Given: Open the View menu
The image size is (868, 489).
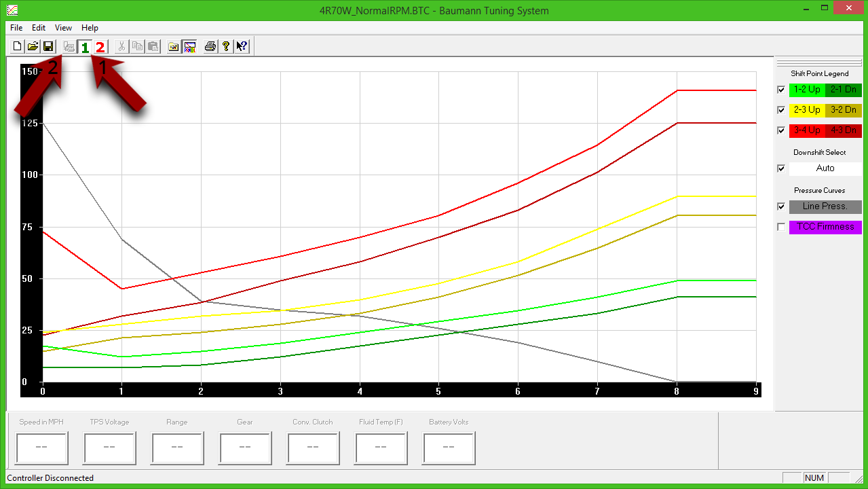Looking at the screenshot, I should point(63,28).
